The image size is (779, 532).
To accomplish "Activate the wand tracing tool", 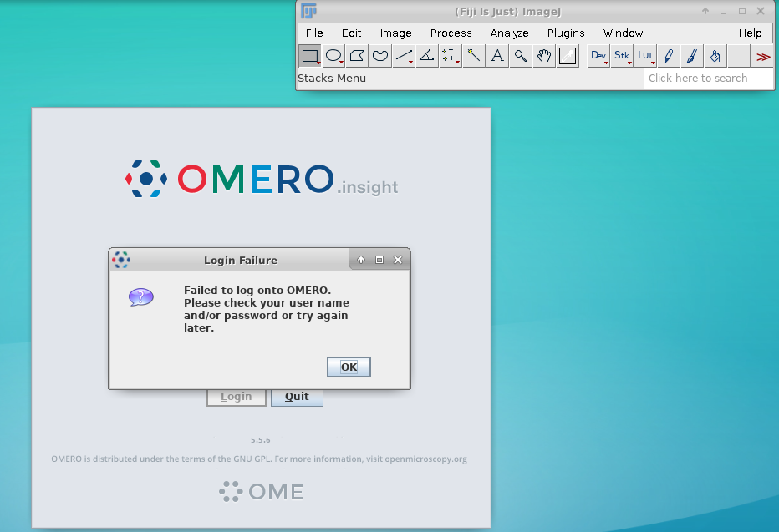I will (473, 55).
